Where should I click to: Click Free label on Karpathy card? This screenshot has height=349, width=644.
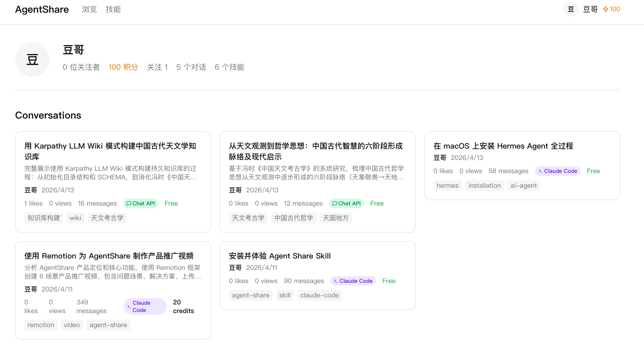click(171, 203)
